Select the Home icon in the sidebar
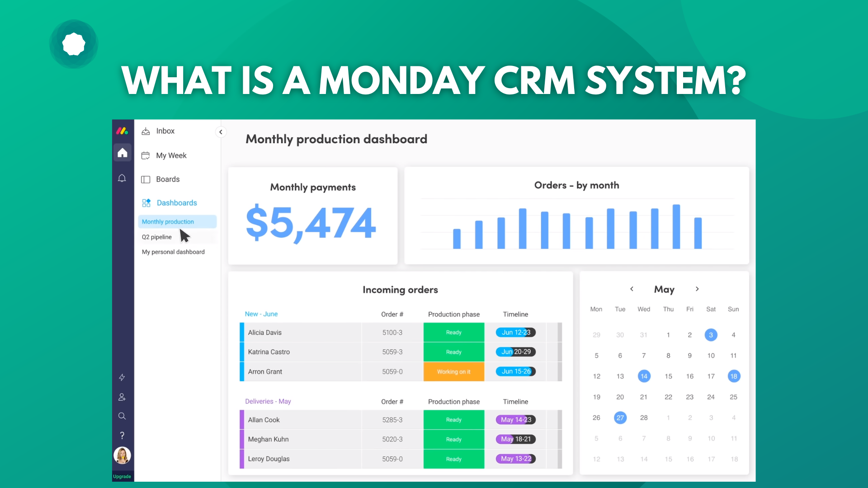Viewport: 868px width, 488px height. tap(122, 153)
